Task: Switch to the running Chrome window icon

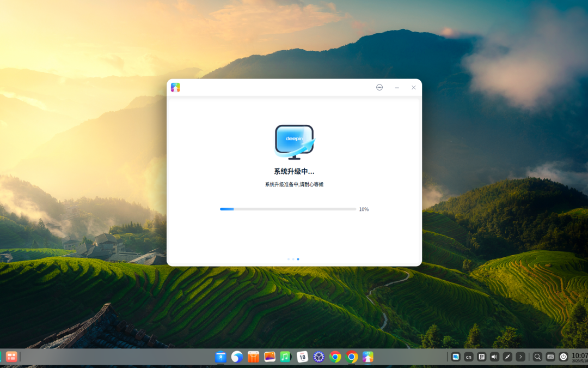Action: coord(351,357)
